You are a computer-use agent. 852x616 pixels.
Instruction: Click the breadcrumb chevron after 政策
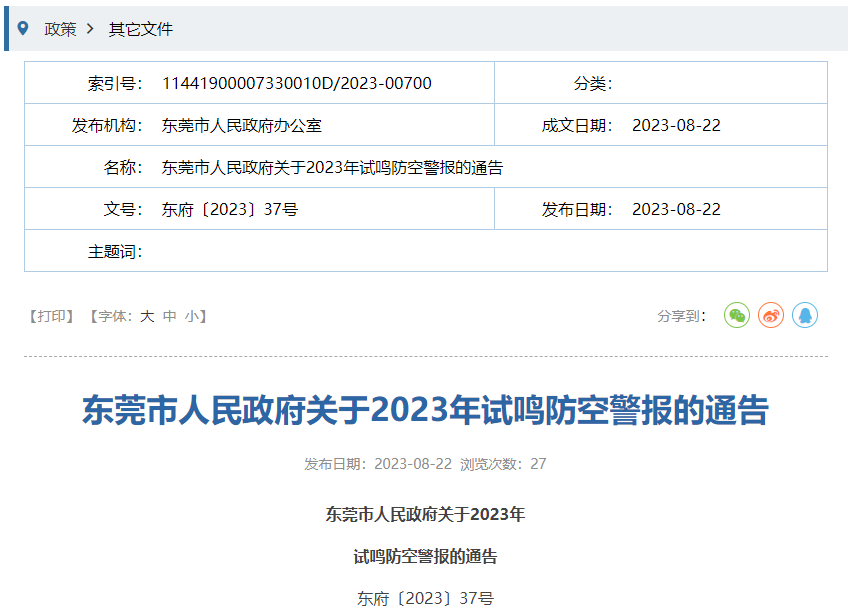90,29
